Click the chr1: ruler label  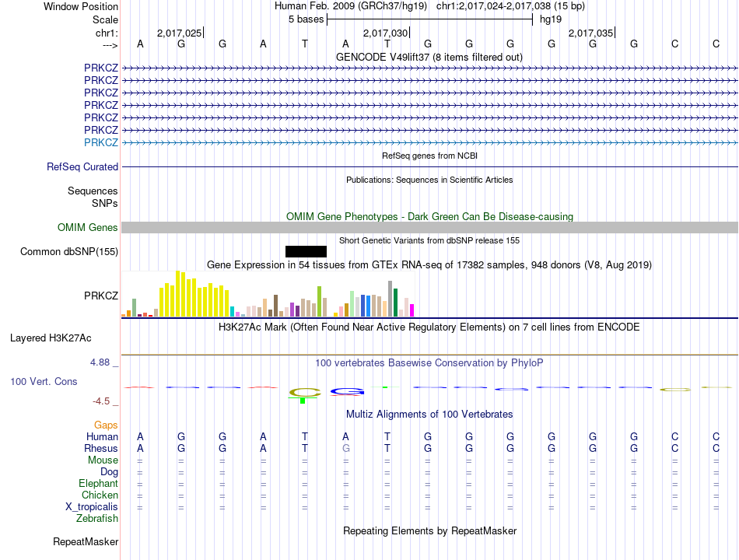coord(107,33)
